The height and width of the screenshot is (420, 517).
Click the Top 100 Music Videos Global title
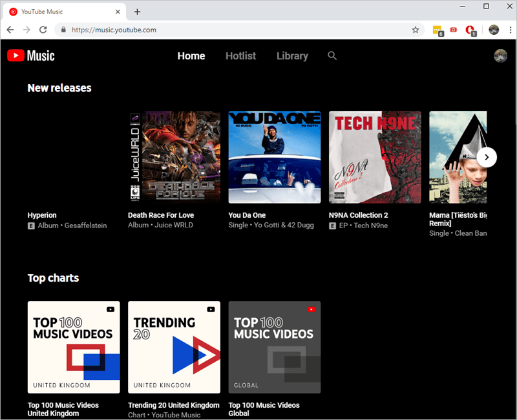(x=264, y=409)
